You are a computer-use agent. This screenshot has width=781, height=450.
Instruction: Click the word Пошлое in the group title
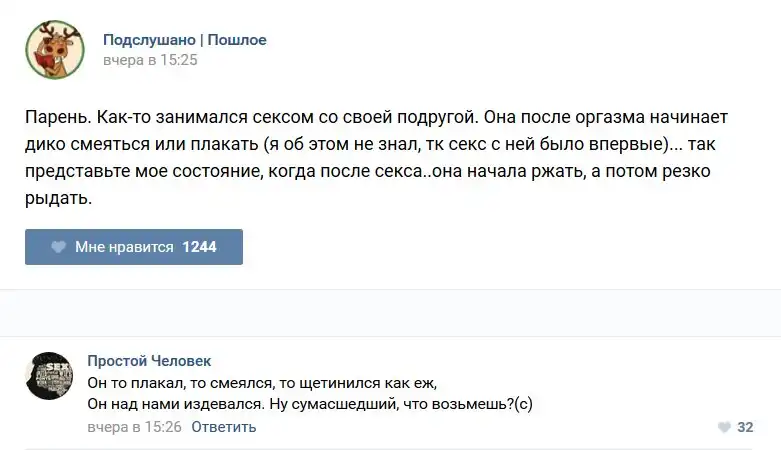[x=237, y=40]
